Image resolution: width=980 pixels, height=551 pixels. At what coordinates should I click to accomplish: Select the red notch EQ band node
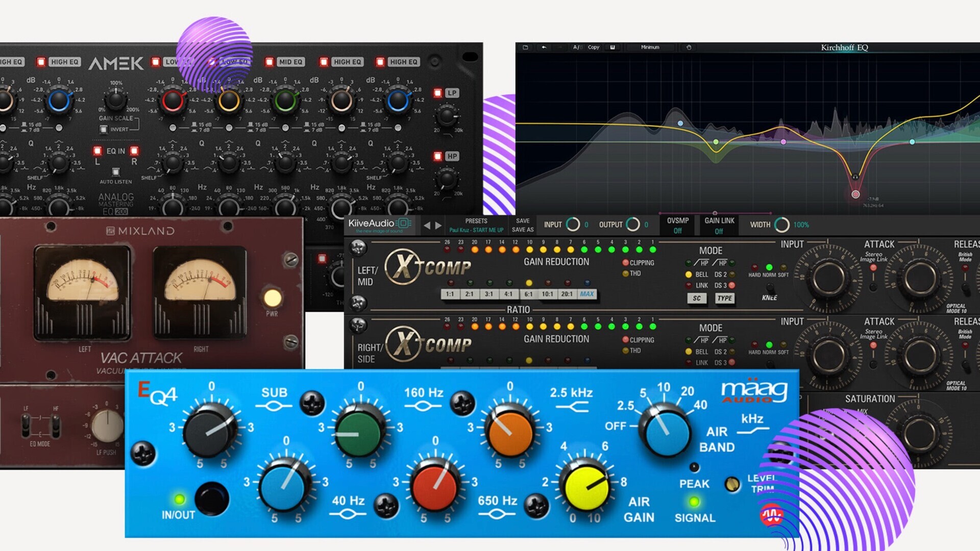pyautogui.click(x=855, y=194)
